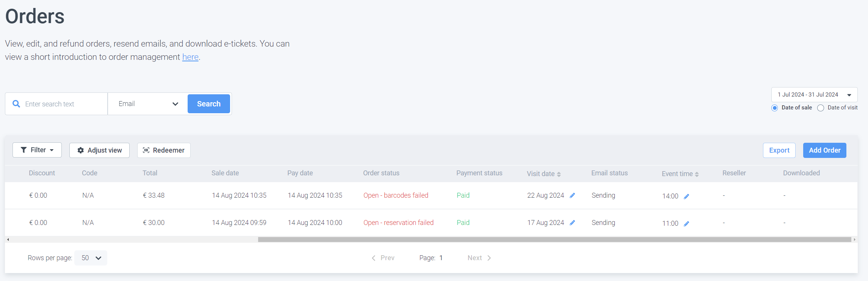Open the Email search type dropdown
868x281 pixels.
tap(148, 104)
